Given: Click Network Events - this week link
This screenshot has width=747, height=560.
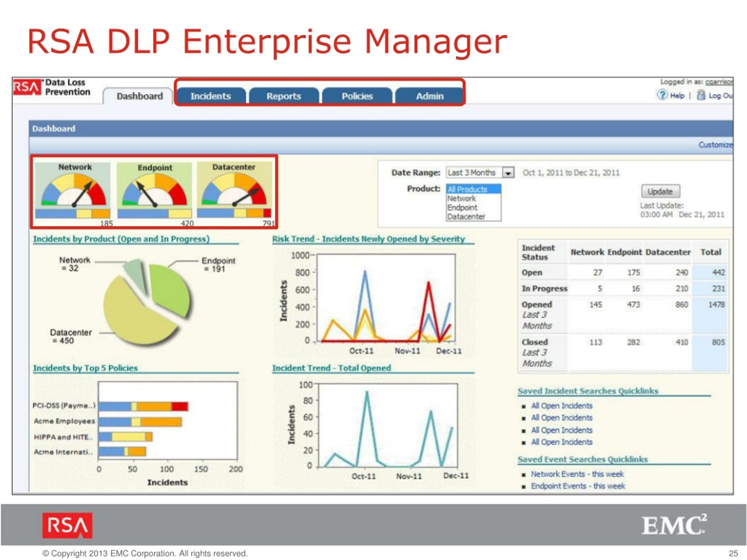Looking at the screenshot, I should pos(577,474).
